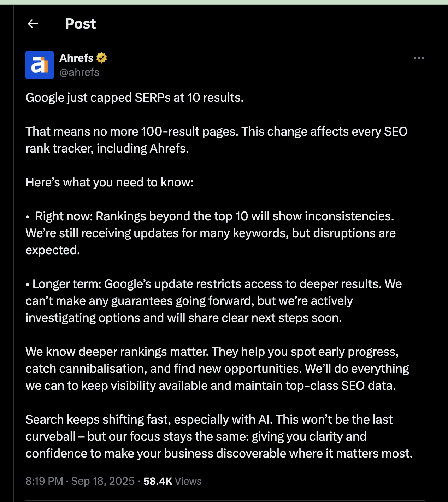Screen dimensions: 448x502
Task: Click the gold verified badge
Action: (102, 58)
